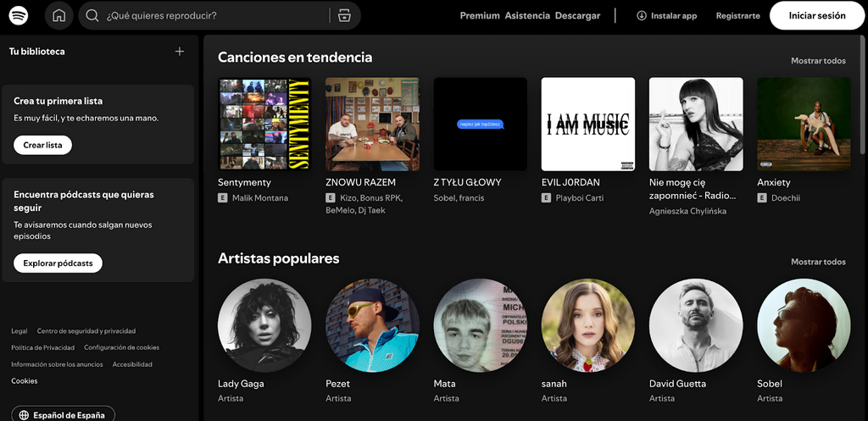Click globe icon for Español de España
The width and height of the screenshot is (868, 421).
(x=24, y=415)
